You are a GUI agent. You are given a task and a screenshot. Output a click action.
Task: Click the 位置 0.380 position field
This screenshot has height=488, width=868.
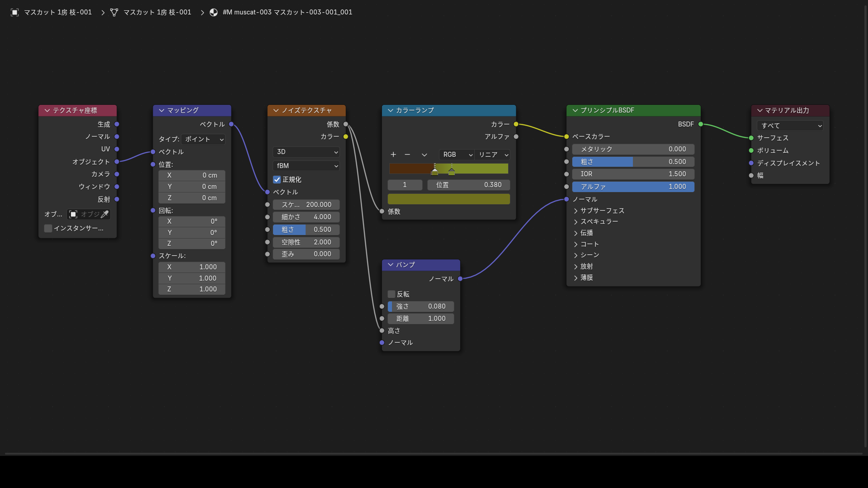(x=469, y=185)
